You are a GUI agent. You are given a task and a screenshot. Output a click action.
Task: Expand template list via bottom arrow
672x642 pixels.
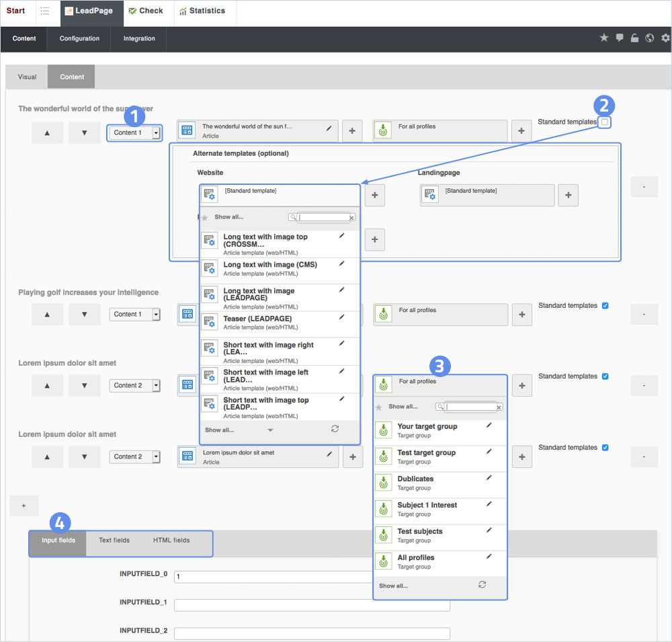pos(270,430)
